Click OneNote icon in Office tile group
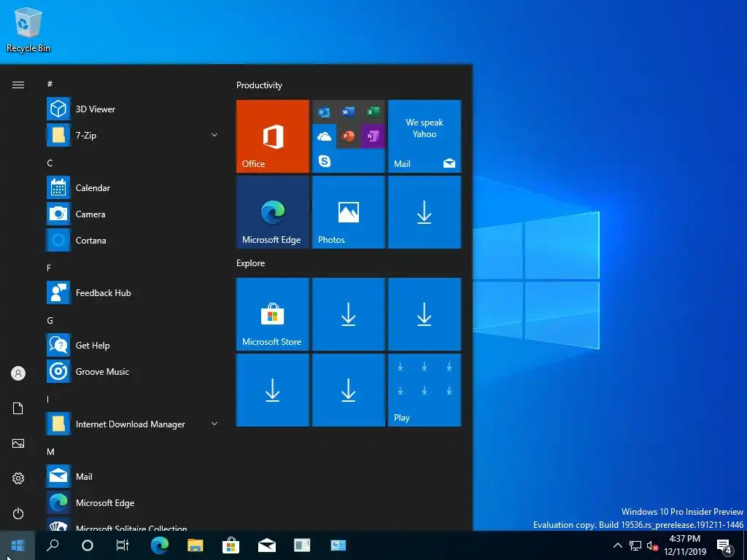 373,136
